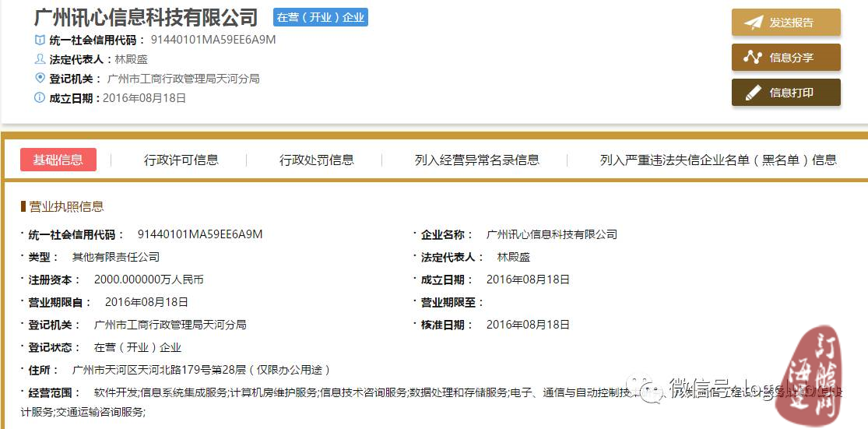Click the book icon beside 统一社会信用代码
The width and height of the screenshot is (868, 429).
pyautogui.click(x=40, y=40)
